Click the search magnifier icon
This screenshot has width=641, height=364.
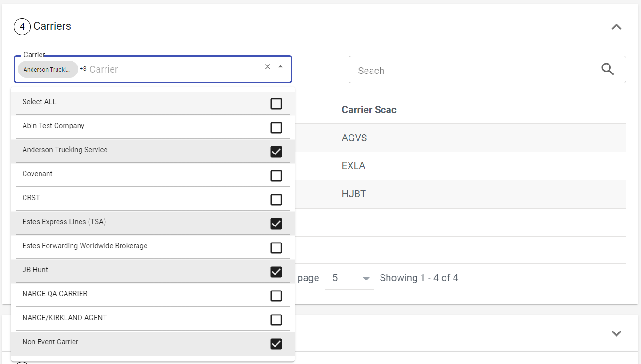pyautogui.click(x=608, y=70)
